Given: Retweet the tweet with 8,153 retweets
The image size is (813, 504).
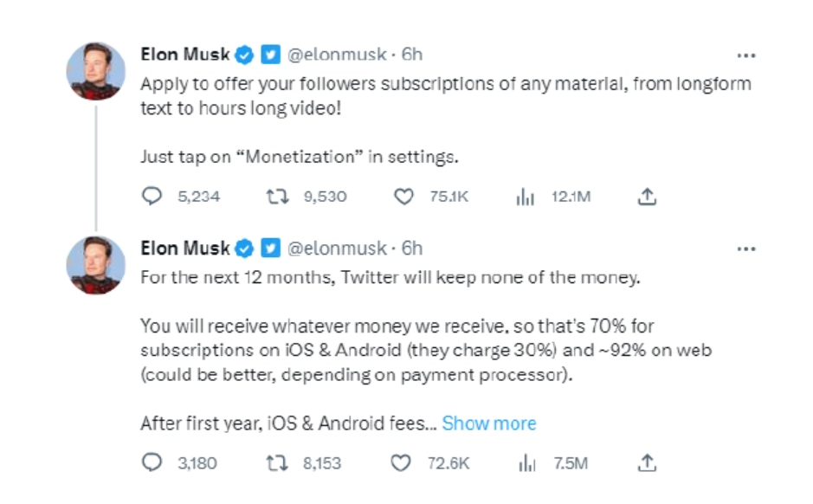Looking at the screenshot, I should (278, 463).
